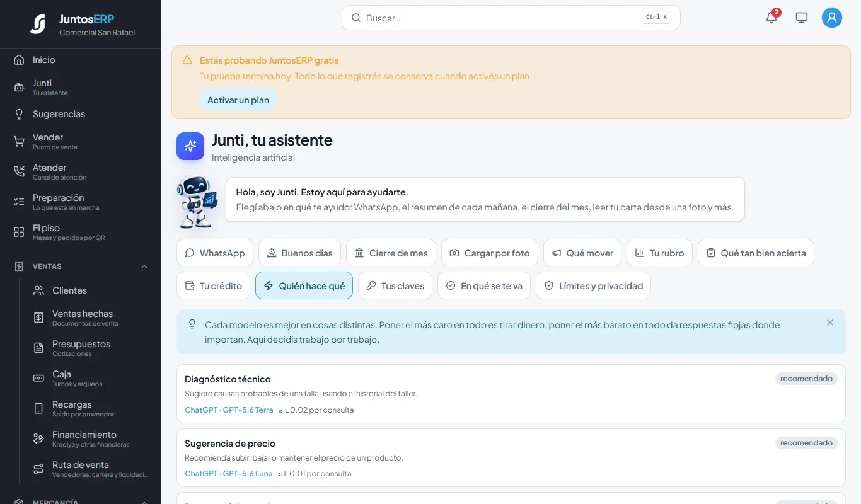Select the Buenos días chip
Image resolution: width=861 pixels, height=504 pixels.
click(x=299, y=253)
